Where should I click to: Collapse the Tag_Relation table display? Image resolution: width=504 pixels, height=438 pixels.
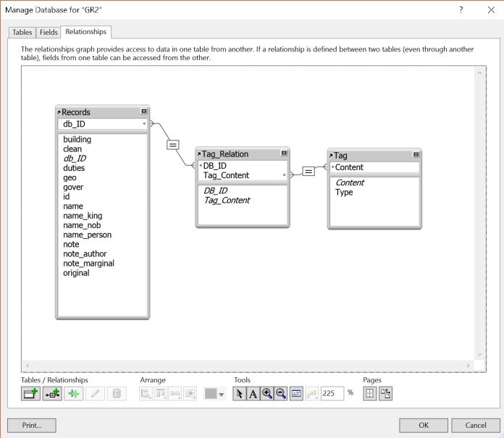pyautogui.click(x=284, y=153)
